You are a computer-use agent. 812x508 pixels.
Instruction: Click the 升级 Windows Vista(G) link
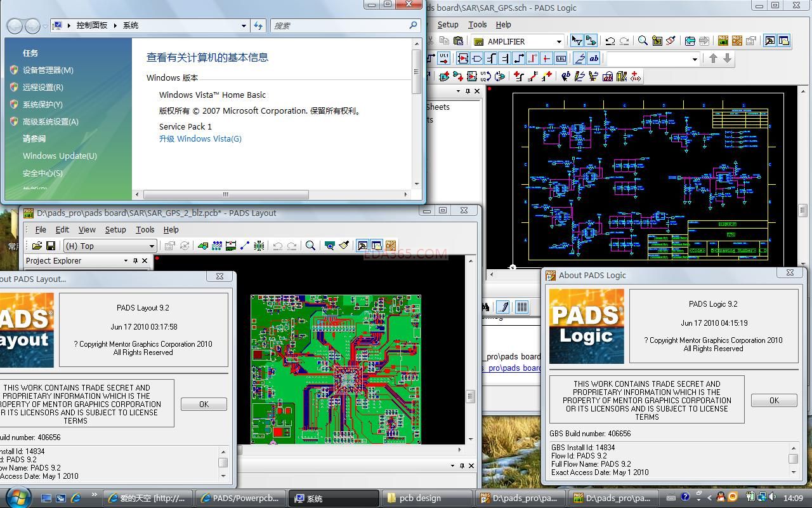tap(200, 138)
